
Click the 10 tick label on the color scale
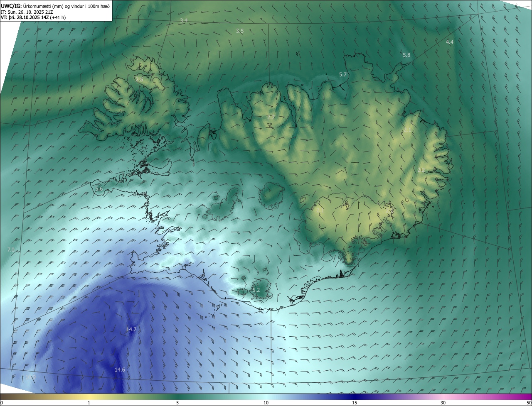(x=266, y=403)
